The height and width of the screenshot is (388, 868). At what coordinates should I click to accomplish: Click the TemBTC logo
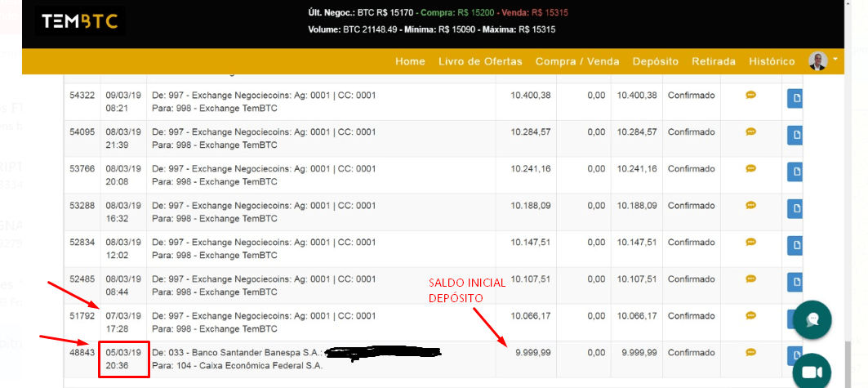[x=80, y=21]
